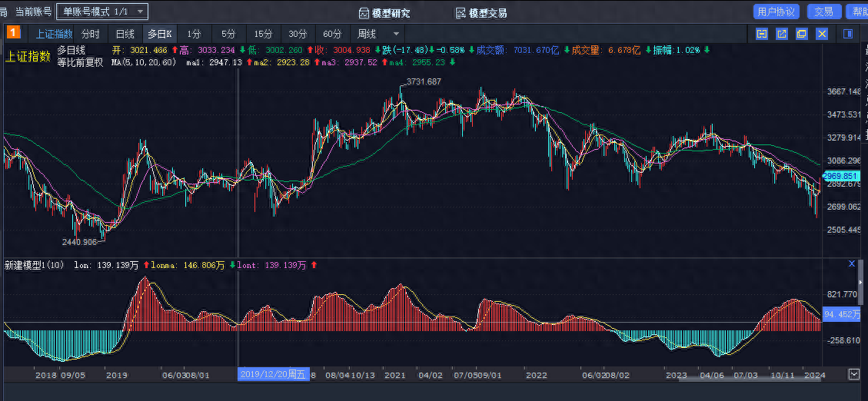Select the 日线 period tab
Image resolution: width=868 pixels, height=401 pixels.
(125, 34)
